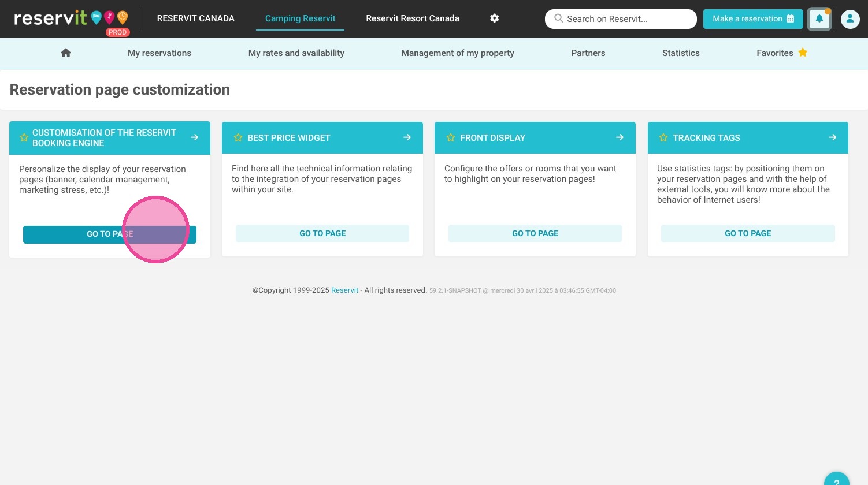This screenshot has width=868, height=485.
Task: Click the gold Favorites star icon
Action: 803,53
